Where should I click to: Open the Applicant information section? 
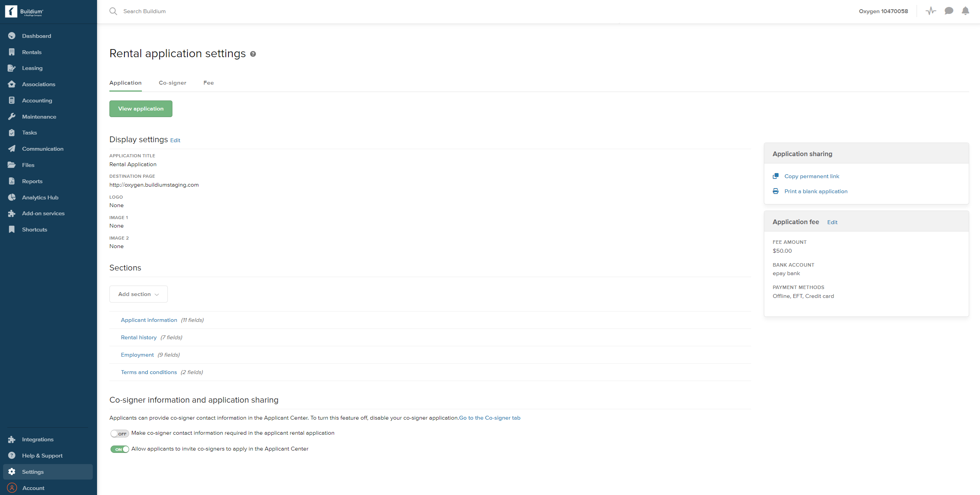[x=149, y=320]
